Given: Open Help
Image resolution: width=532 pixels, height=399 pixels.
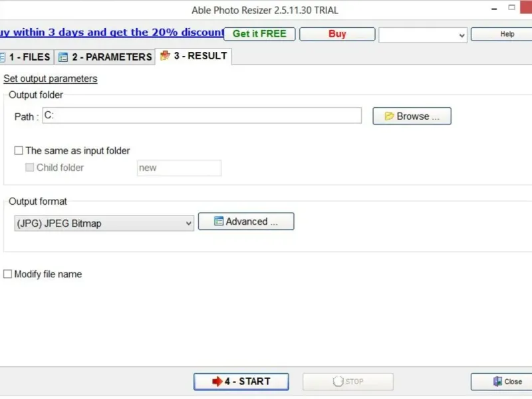Looking at the screenshot, I should [x=502, y=34].
